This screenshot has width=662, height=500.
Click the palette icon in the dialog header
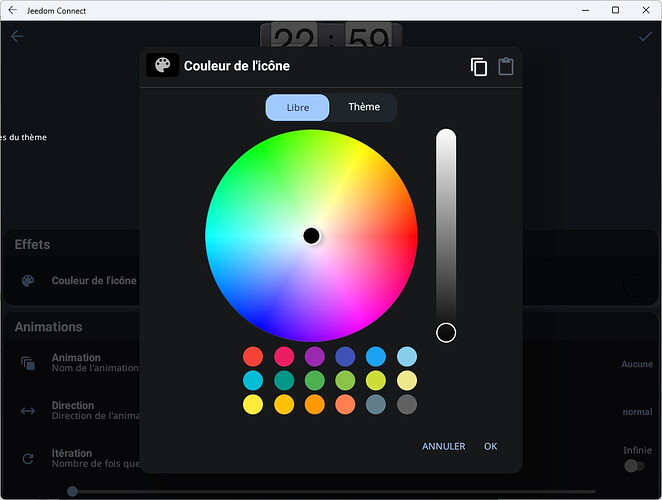[x=162, y=66]
